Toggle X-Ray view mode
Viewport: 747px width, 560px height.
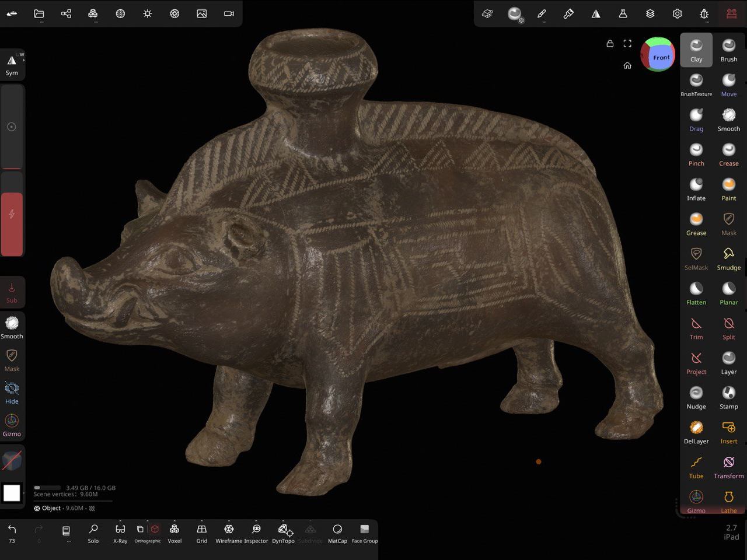click(x=120, y=533)
